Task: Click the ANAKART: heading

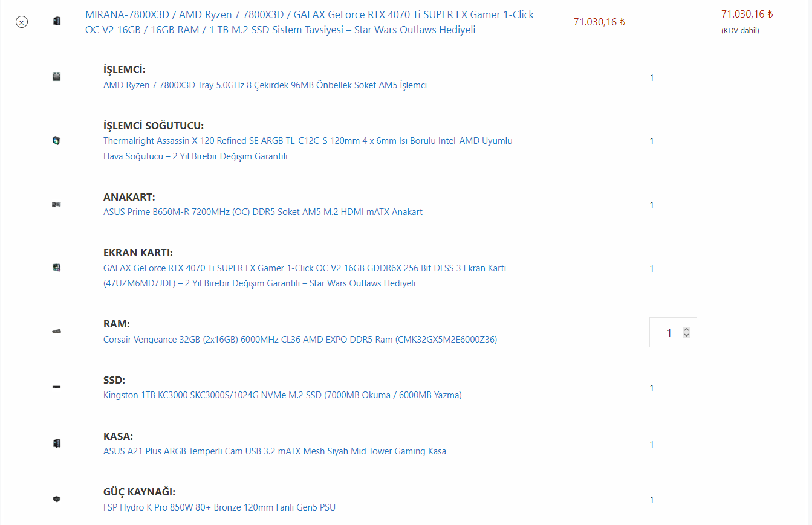Action: coord(129,197)
